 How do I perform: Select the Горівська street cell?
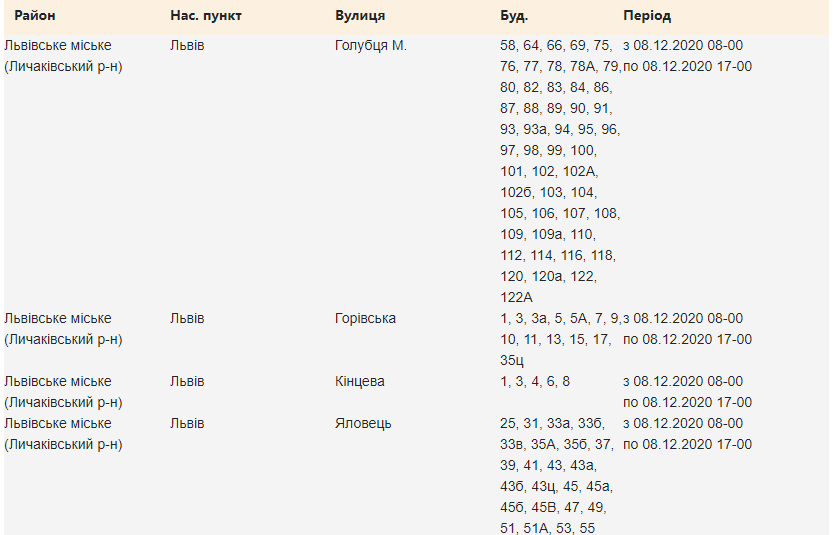pos(365,318)
